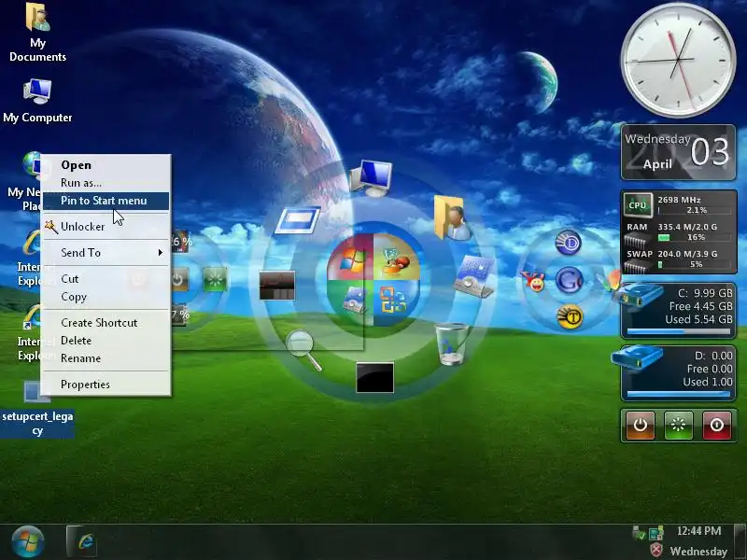The image size is (747, 560).
Task: Click the C: drive usage bar
Action: [679, 331]
